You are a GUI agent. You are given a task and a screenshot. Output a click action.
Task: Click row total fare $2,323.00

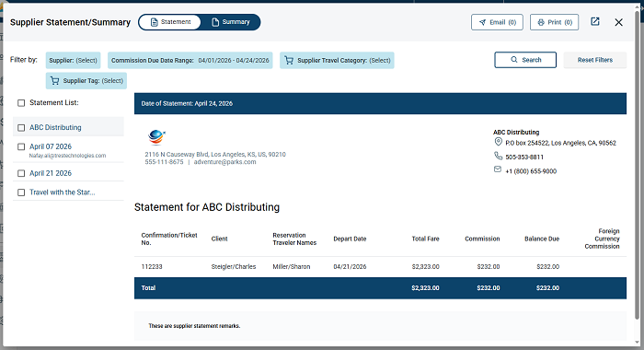pyautogui.click(x=425, y=267)
